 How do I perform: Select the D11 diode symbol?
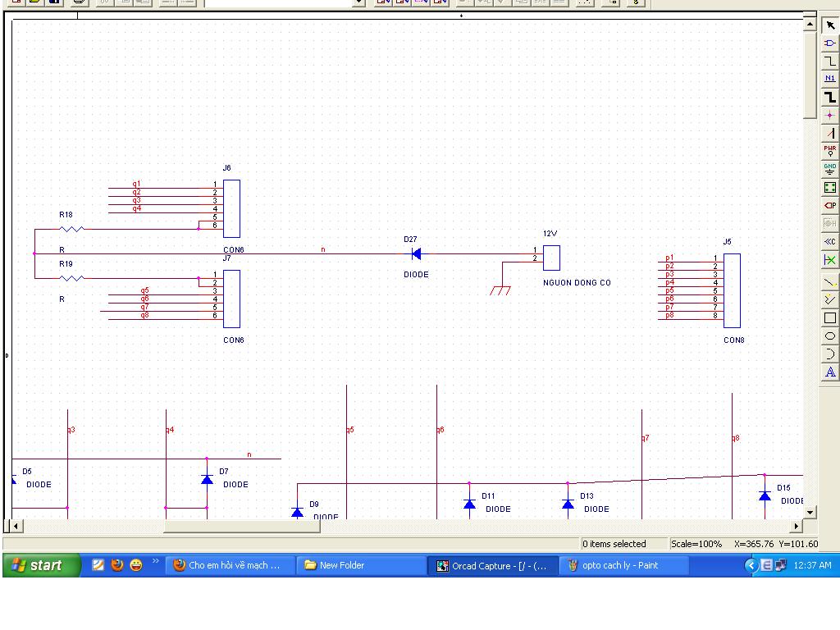pos(469,504)
